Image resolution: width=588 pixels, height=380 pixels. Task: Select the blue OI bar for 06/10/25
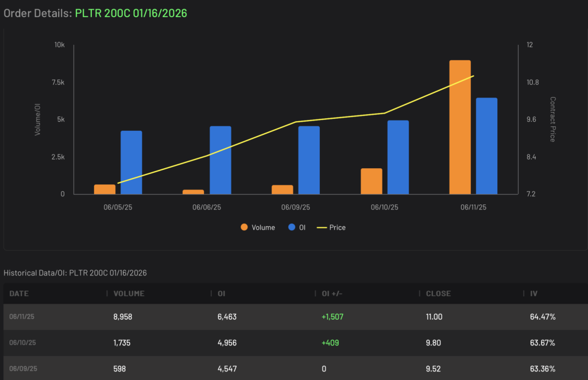(x=398, y=157)
